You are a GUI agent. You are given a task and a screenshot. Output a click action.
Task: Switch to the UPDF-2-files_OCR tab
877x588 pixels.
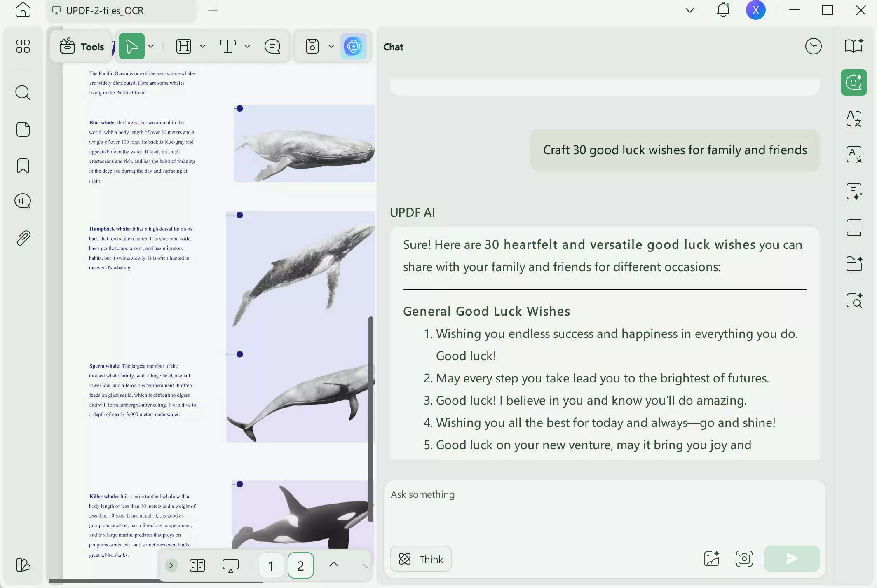click(105, 11)
